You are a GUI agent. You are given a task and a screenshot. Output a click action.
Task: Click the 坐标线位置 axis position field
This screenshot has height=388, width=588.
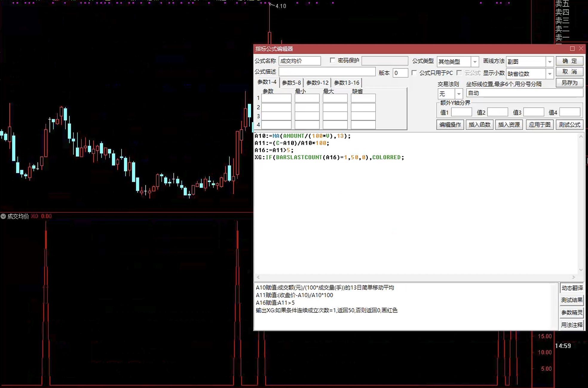click(x=524, y=93)
